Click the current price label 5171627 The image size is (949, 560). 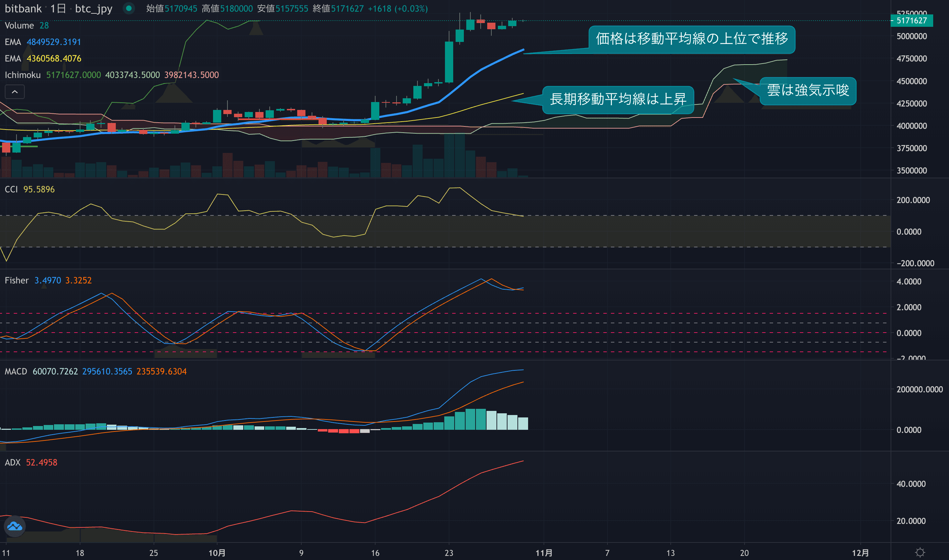click(911, 21)
